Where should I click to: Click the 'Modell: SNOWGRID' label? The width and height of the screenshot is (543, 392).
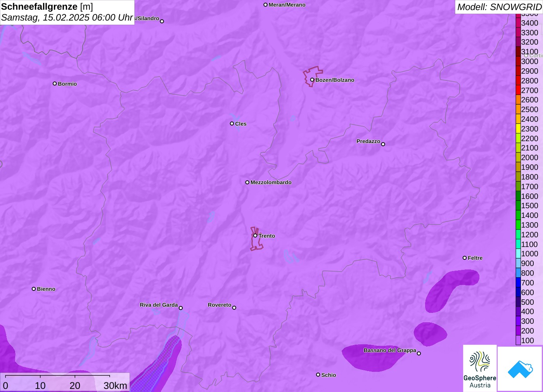(500, 7)
